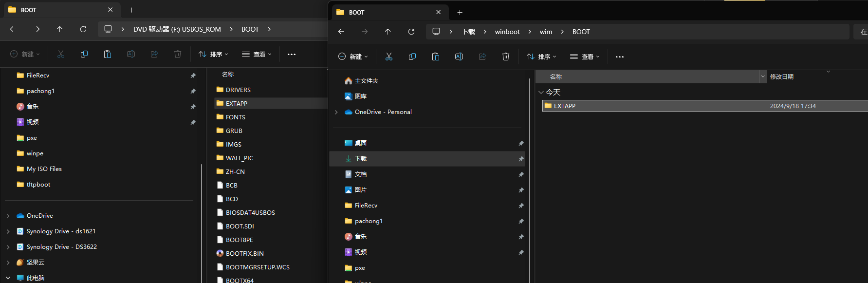The width and height of the screenshot is (868, 283).
Task: Click wim in right address breadcrumb
Action: pyautogui.click(x=546, y=32)
